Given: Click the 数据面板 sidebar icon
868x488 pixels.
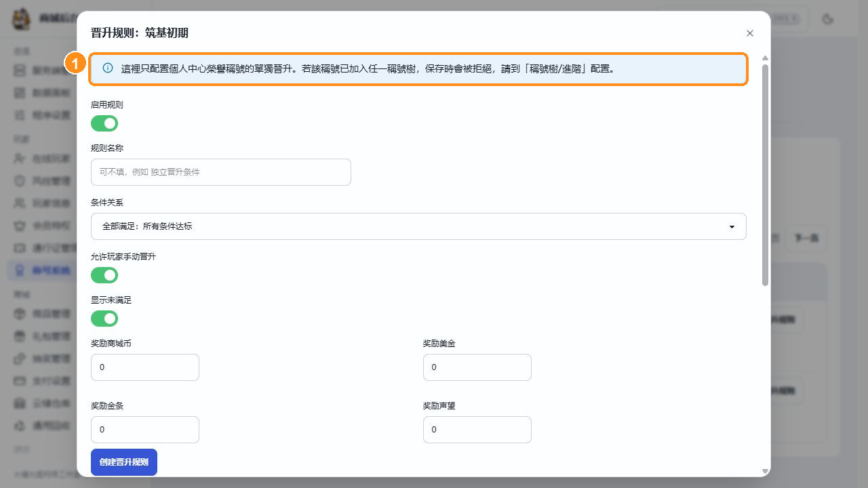Looking at the screenshot, I should click(20, 93).
